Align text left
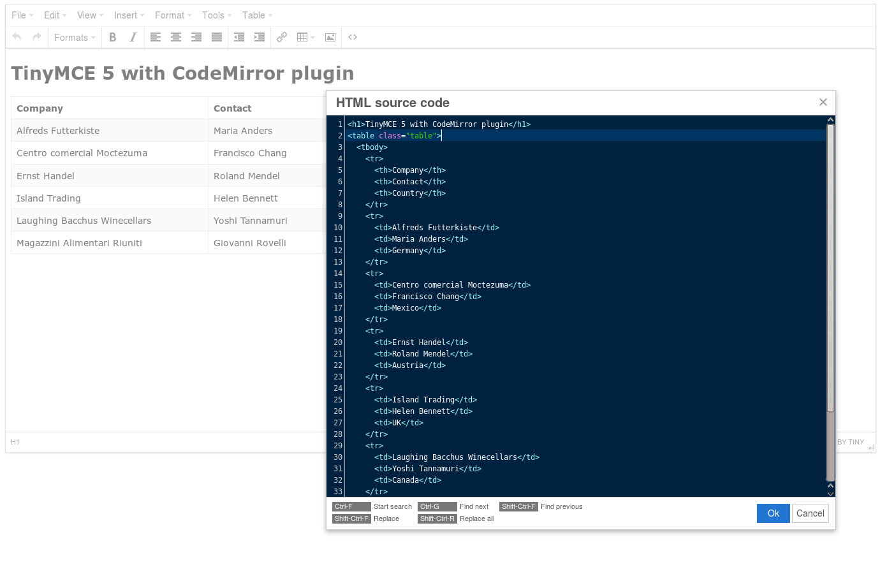 click(156, 37)
